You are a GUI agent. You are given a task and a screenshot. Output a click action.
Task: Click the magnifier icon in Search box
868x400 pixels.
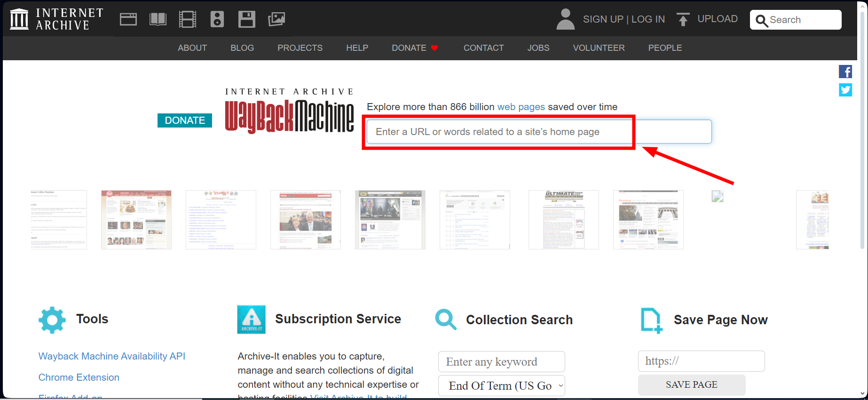click(762, 20)
